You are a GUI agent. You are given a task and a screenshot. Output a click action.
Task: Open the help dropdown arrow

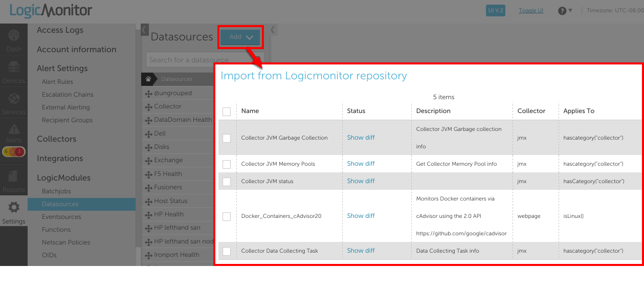(x=570, y=11)
